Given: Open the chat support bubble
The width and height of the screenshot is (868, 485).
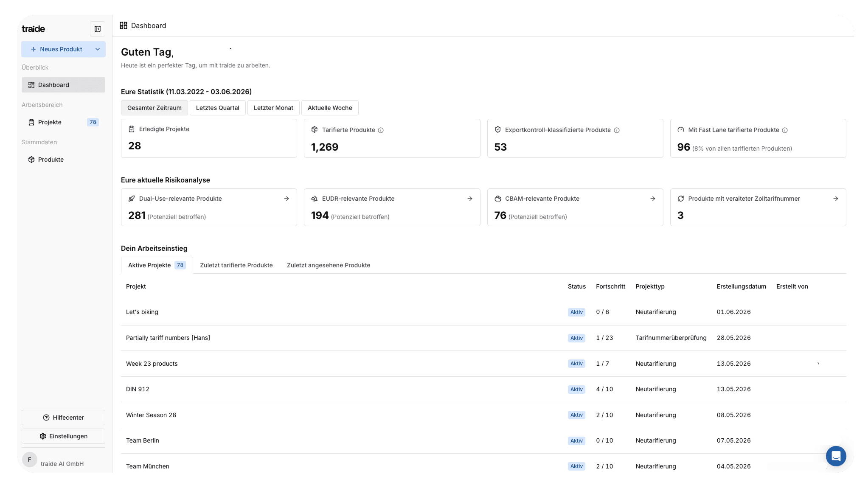Looking at the screenshot, I should pyautogui.click(x=836, y=456).
